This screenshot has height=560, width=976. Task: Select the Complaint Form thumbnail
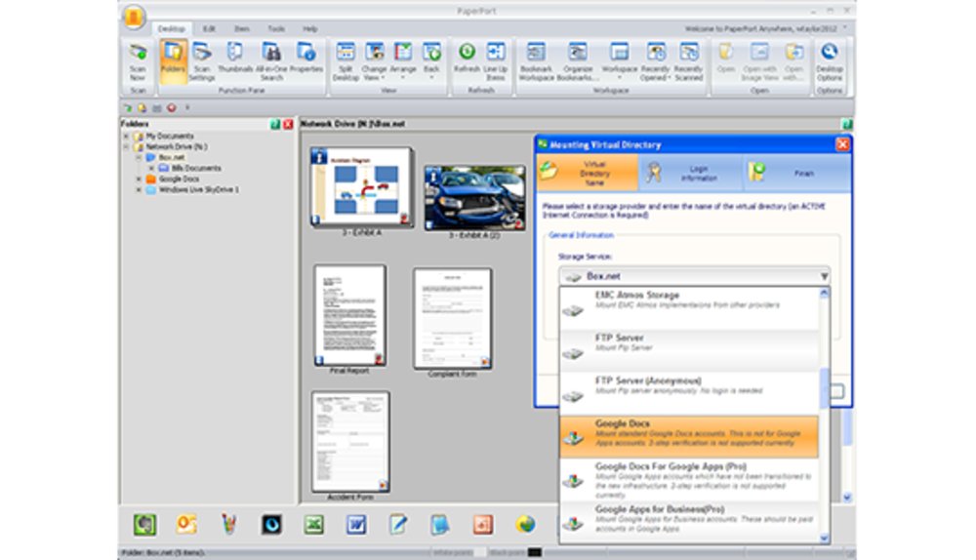(453, 319)
